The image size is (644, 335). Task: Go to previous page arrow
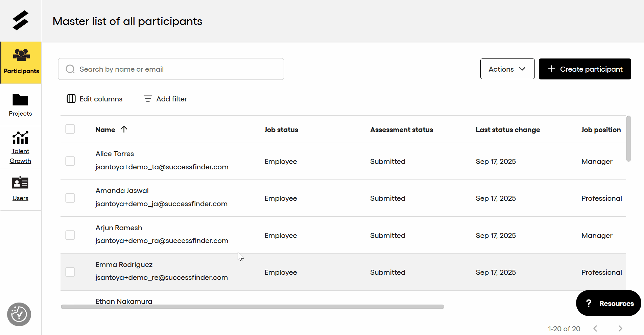[595, 329]
